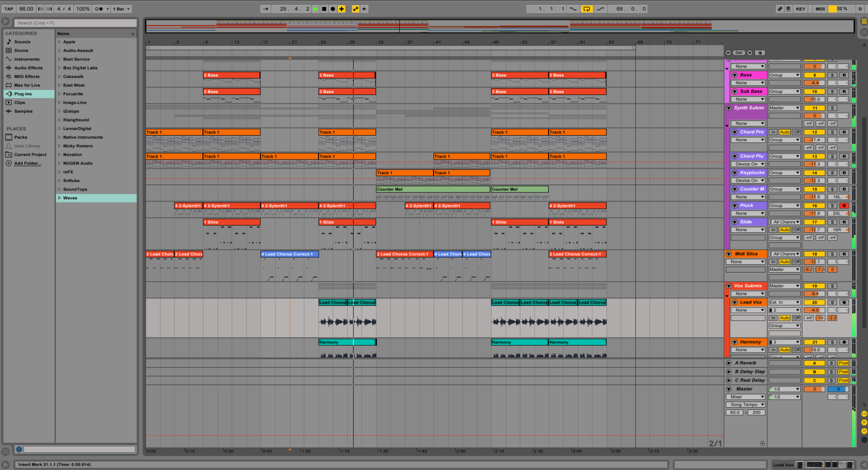This screenshot has height=470, width=868.
Task: Toggle the Automation Arm icon
Action: pyautogui.click(x=356, y=9)
